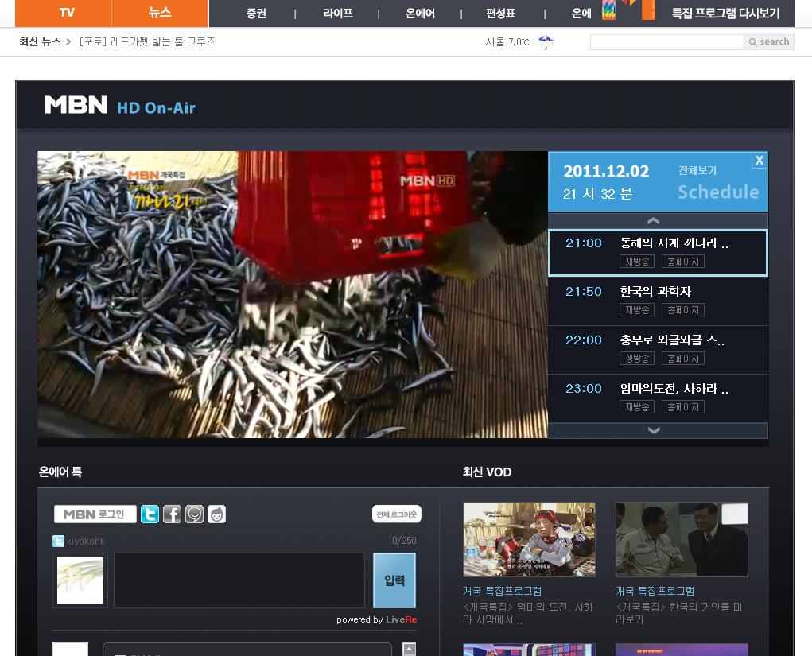
Task: Open the 한국의 거인들 VOD thumbnail
Action: 682,539
